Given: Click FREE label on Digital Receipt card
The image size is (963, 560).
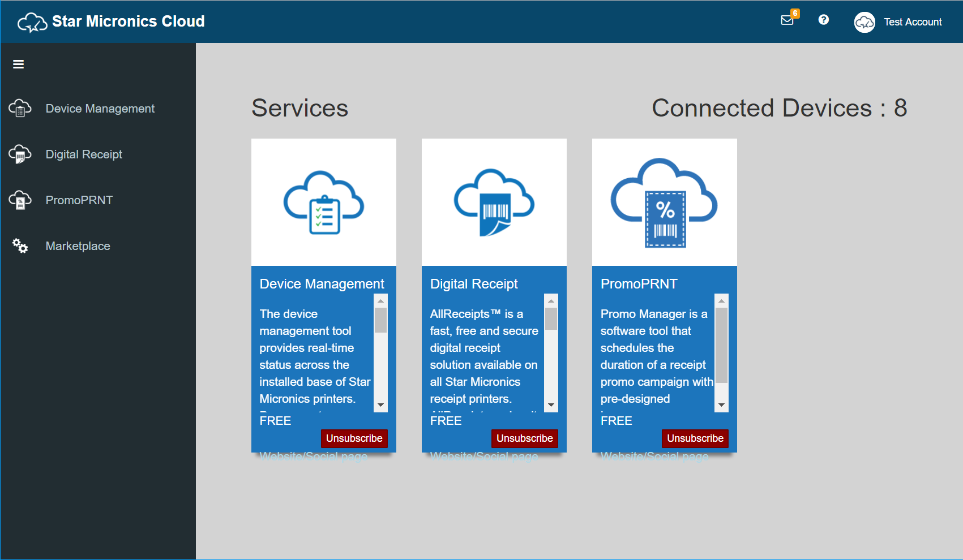Looking at the screenshot, I should point(446,421).
